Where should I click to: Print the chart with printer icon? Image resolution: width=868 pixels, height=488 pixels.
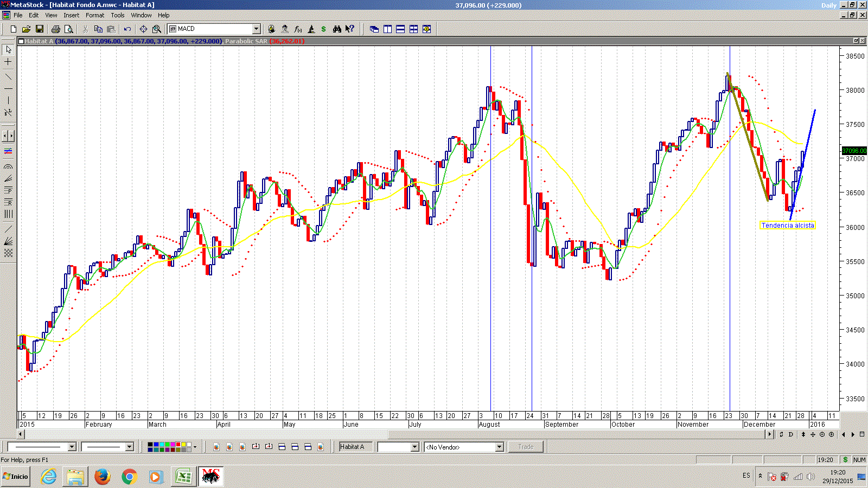pyautogui.click(x=55, y=29)
